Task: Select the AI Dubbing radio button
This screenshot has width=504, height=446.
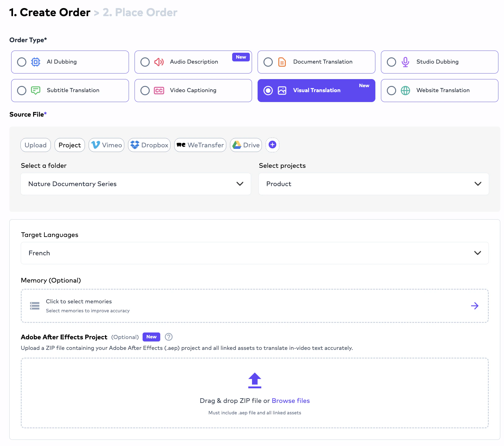Action: [22, 62]
